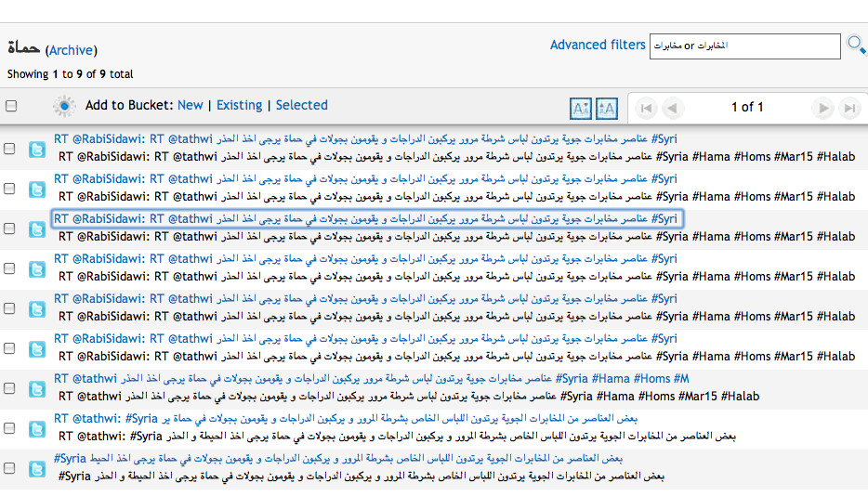Screen dimensions: 868x496
Task: Click the حماة page heading
Action: (x=24, y=48)
